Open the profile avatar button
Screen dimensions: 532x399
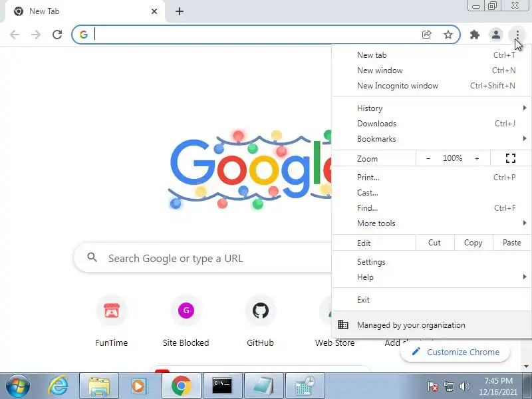(x=495, y=35)
